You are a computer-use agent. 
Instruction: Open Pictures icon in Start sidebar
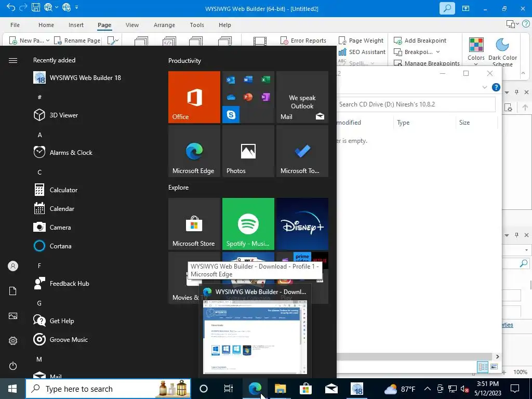tap(13, 316)
